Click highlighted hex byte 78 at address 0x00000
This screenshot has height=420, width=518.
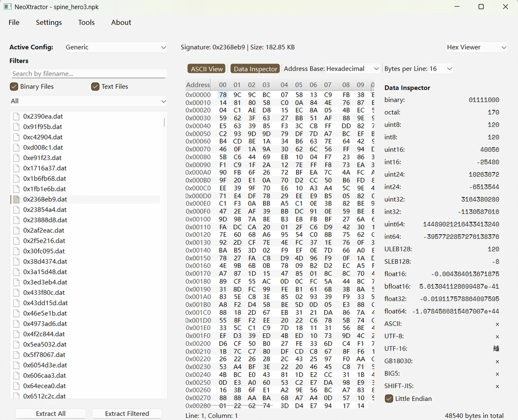(223, 95)
